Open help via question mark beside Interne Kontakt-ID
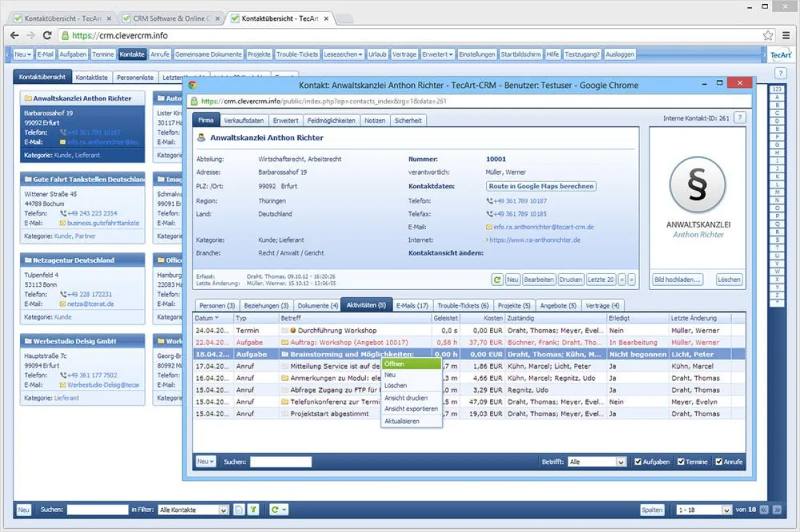 740,117
